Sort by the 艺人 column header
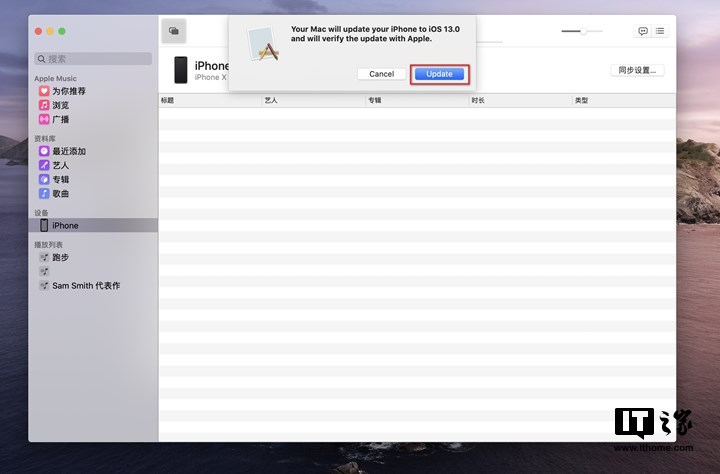The height and width of the screenshot is (474, 720). [x=314, y=100]
